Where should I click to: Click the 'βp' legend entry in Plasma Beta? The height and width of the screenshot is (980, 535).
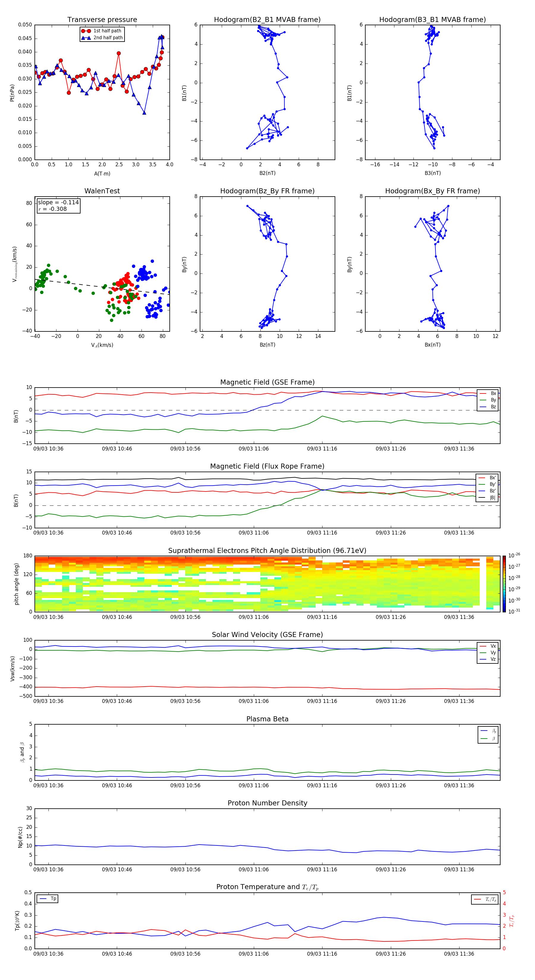point(489,731)
